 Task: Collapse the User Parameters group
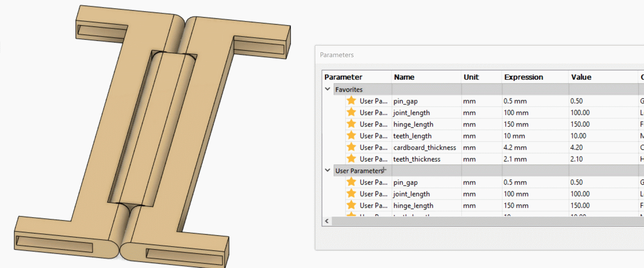point(328,171)
